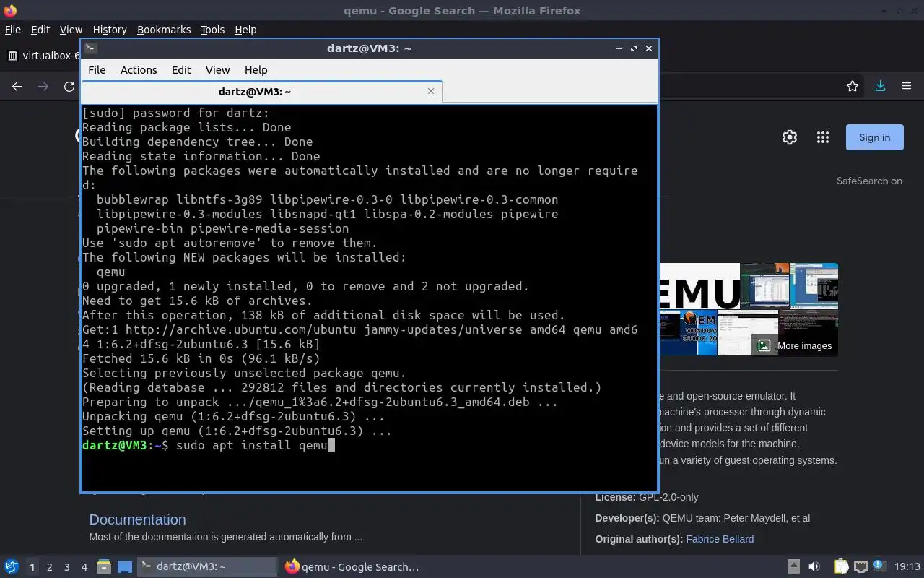This screenshot has height=578, width=924.
Task: Activate dartz@VM3 terminal taskbar entry
Action: point(207,567)
